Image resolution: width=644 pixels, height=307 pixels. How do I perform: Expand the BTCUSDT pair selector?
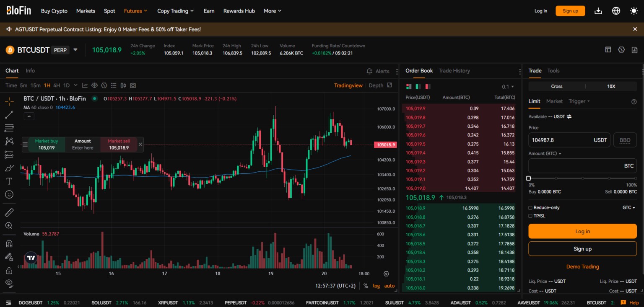(75, 49)
